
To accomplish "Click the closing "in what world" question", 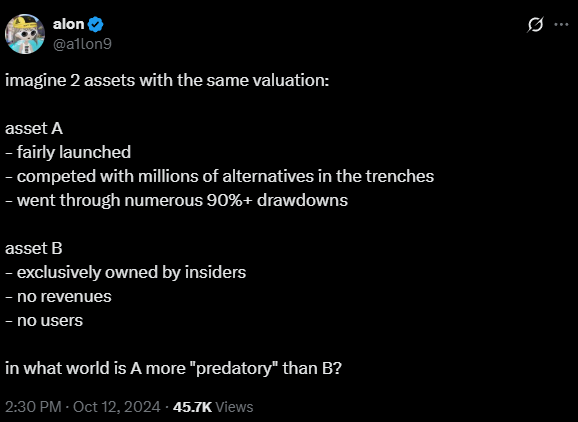I will pos(174,368).
